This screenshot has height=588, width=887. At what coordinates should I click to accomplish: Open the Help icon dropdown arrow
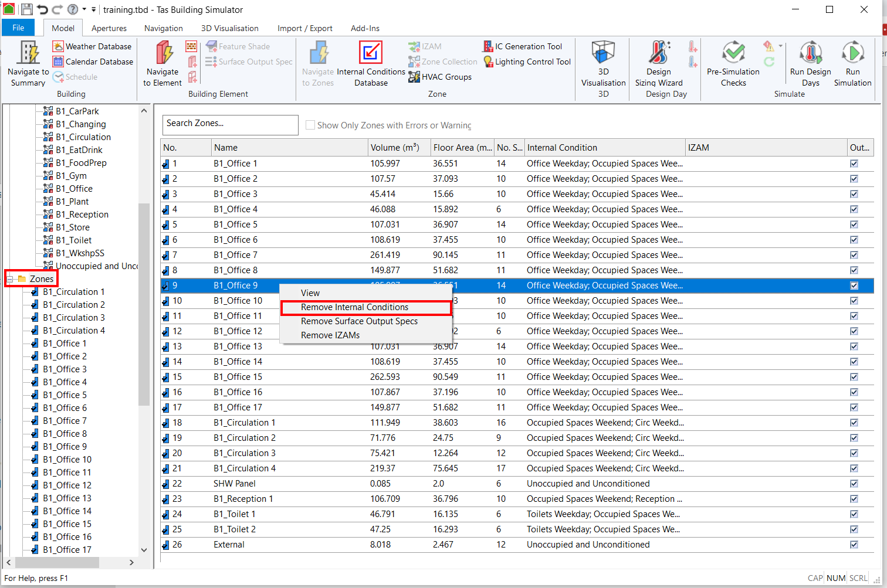coord(84,9)
